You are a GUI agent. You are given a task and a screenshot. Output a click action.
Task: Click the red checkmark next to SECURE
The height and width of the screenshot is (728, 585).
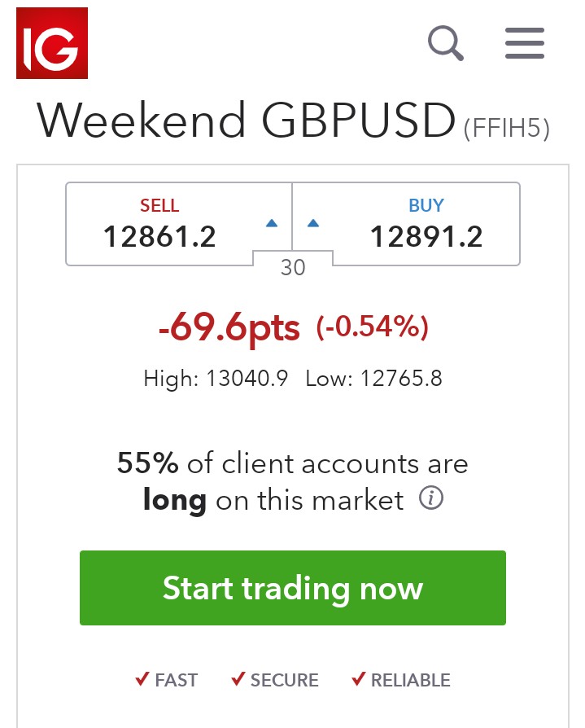[x=238, y=679]
